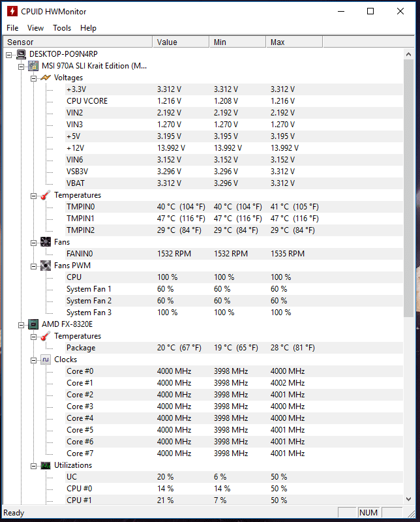Click the DESKTOP-PO9N4RP computer icon
The height and width of the screenshot is (522, 420).
pyautogui.click(x=22, y=54)
